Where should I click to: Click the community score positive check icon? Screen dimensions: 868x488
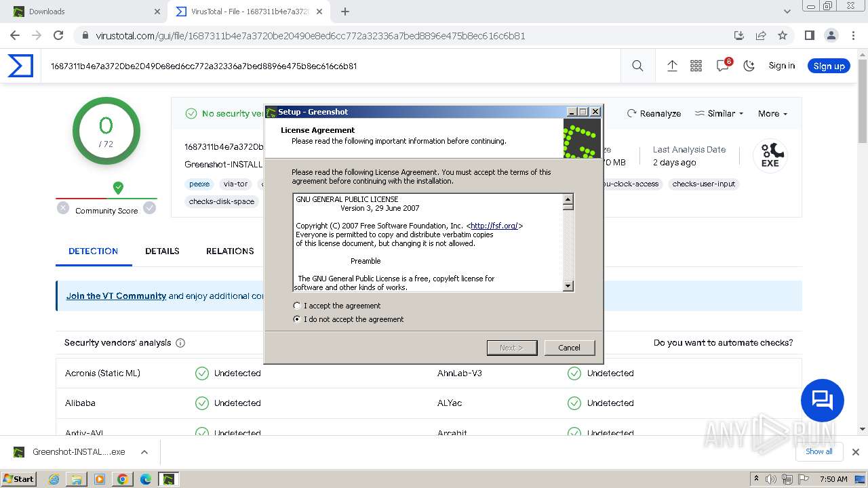[149, 208]
